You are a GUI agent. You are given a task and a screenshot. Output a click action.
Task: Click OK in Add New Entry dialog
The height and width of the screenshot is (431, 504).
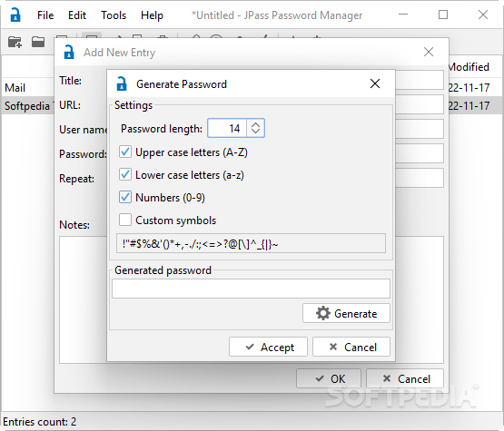(x=329, y=378)
